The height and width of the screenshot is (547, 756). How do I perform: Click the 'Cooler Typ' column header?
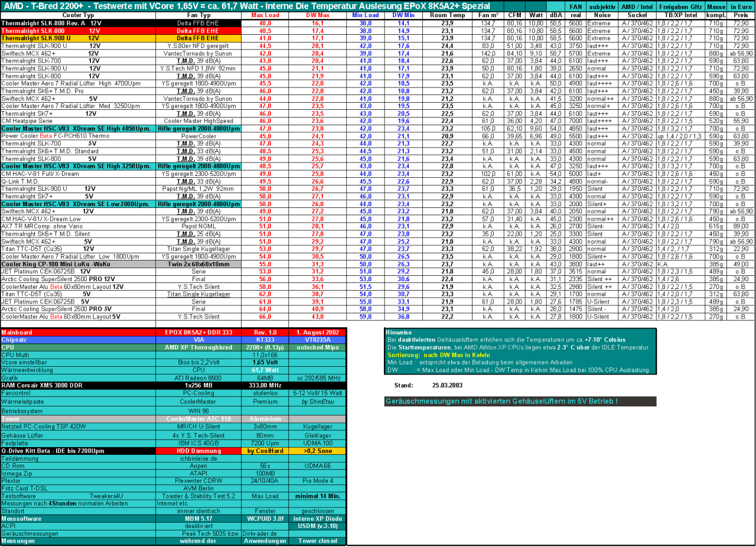(x=78, y=15)
